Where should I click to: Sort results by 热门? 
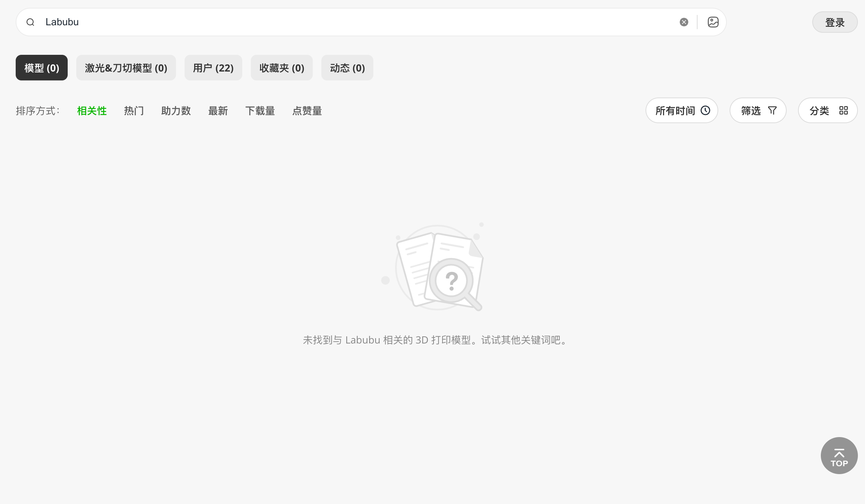click(134, 111)
